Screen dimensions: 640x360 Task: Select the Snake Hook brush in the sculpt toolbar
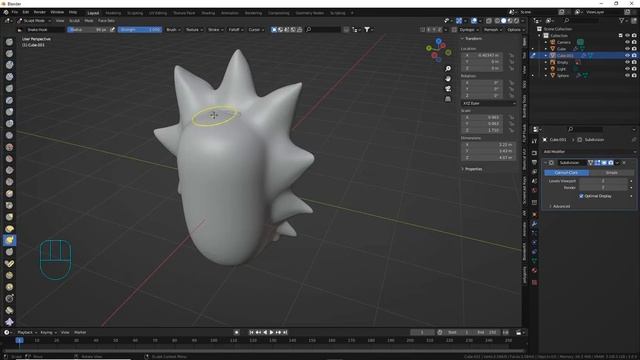(9, 240)
